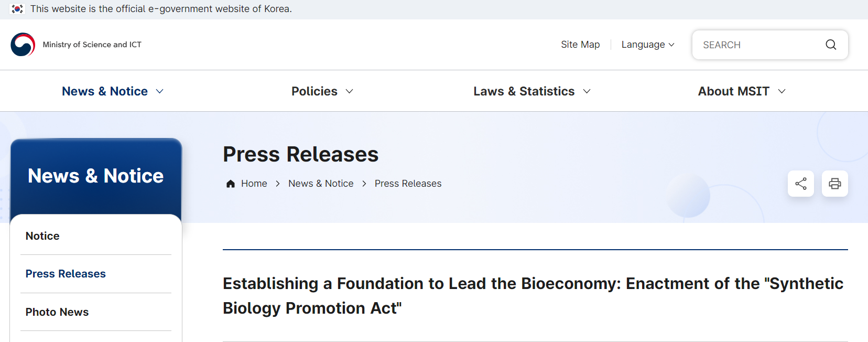
Task: Type in the SEARCH input field
Action: [759, 45]
